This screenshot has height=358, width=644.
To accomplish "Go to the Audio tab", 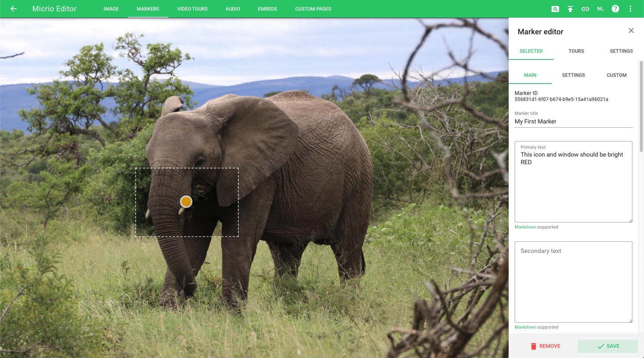I will [x=232, y=9].
